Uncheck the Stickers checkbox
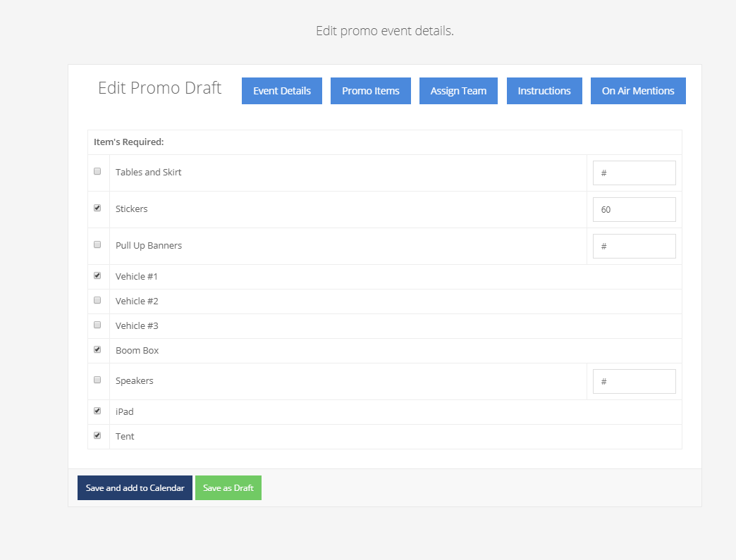Image resolution: width=736 pixels, height=560 pixels. coord(97,208)
